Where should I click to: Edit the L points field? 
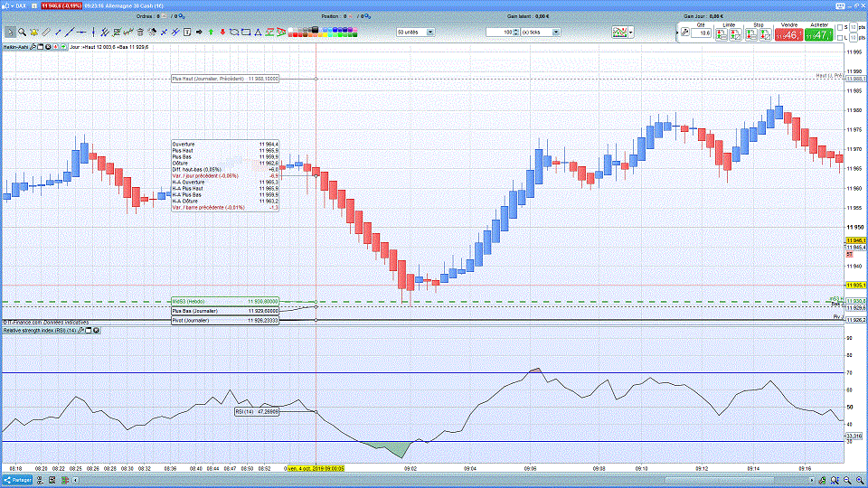(x=854, y=38)
